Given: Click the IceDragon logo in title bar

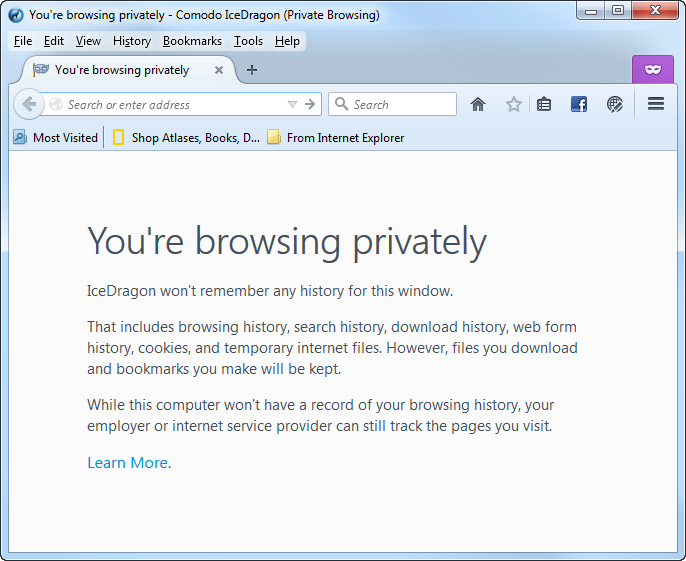Looking at the screenshot, I should pyautogui.click(x=16, y=15).
